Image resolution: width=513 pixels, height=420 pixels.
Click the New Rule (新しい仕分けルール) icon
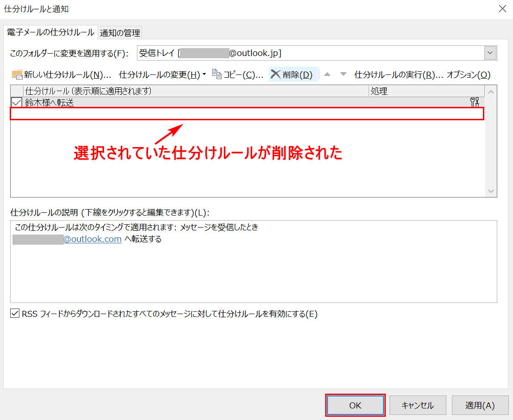point(17,74)
